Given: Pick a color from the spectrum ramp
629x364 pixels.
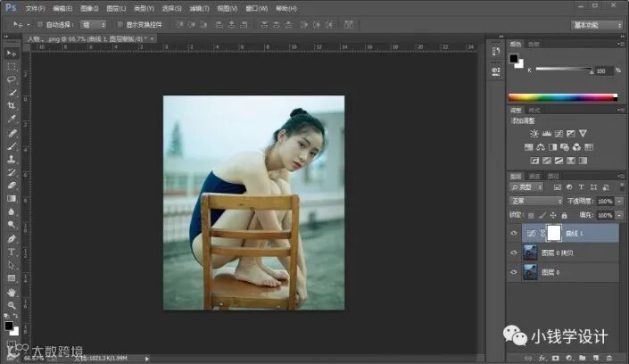Looking at the screenshot, I should 562,97.
